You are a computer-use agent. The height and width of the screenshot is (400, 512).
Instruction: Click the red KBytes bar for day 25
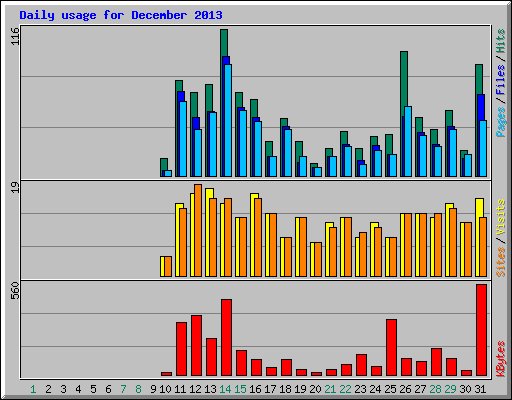(x=391, y=347)
